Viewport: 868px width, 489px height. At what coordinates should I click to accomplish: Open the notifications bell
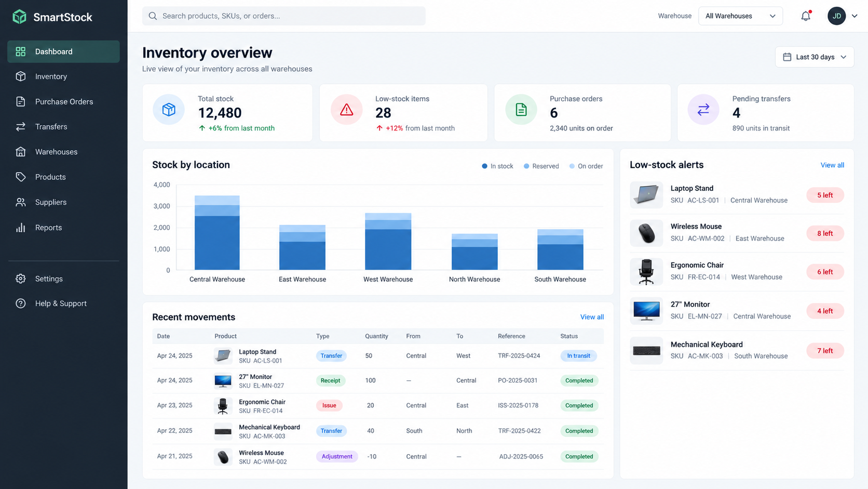(x=806, y=16)
